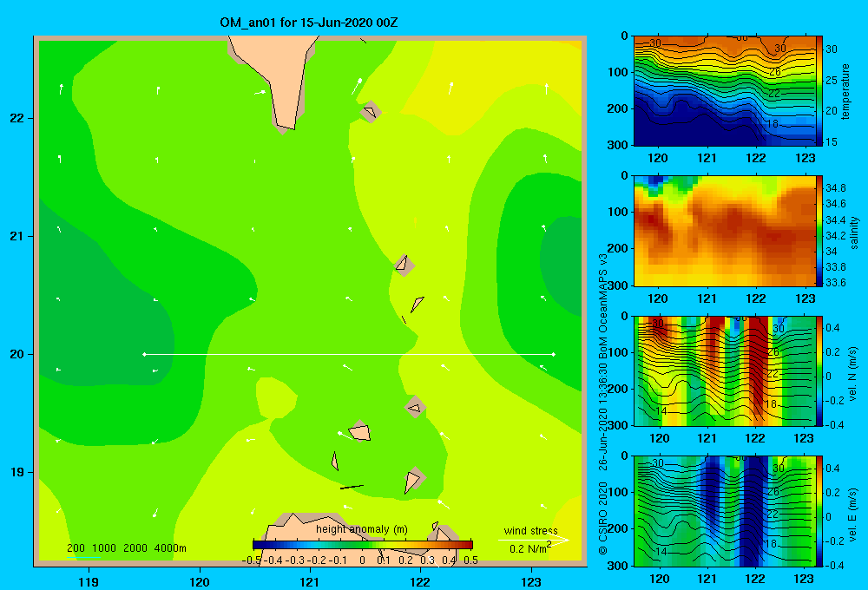Click the 0.5 value on height anomaly scale
The height and width of the screenshot is (590, 868).
[x=470, y=560]
